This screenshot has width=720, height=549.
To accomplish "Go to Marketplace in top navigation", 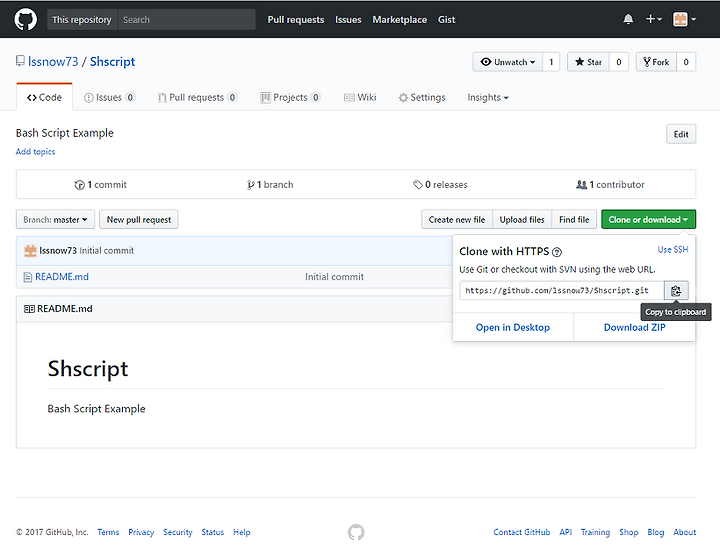I will tap(399, 20).
